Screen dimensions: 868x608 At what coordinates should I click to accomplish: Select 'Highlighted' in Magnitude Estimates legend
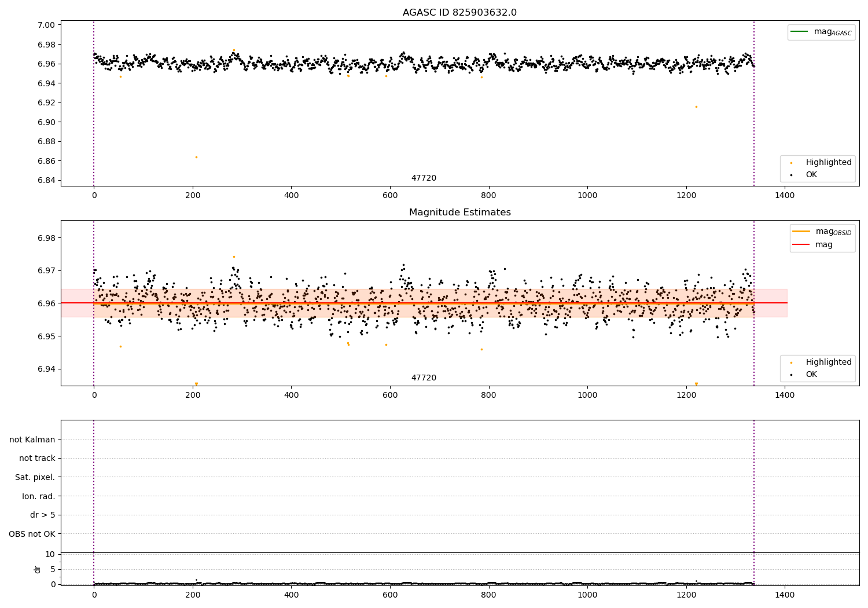pyautogui.click(x=829, y=362)
